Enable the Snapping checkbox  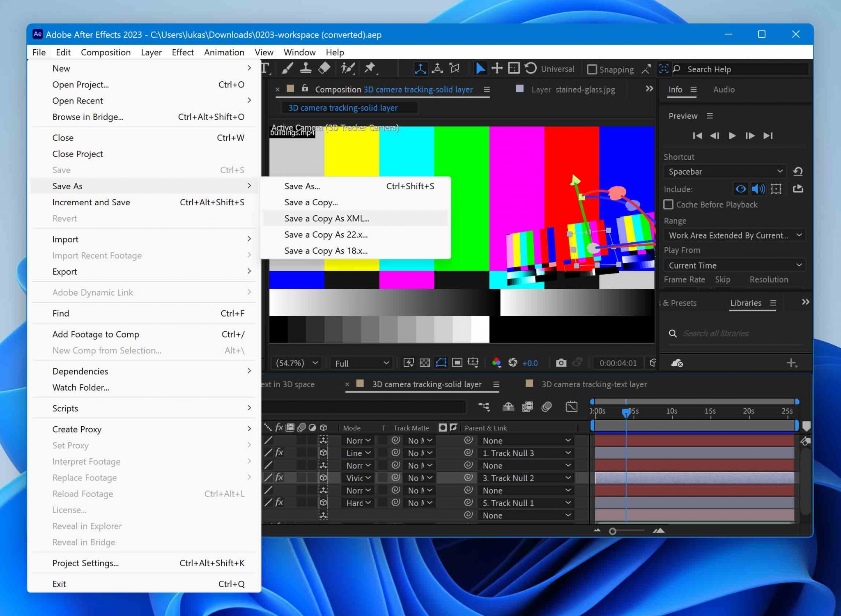[592, 69]
